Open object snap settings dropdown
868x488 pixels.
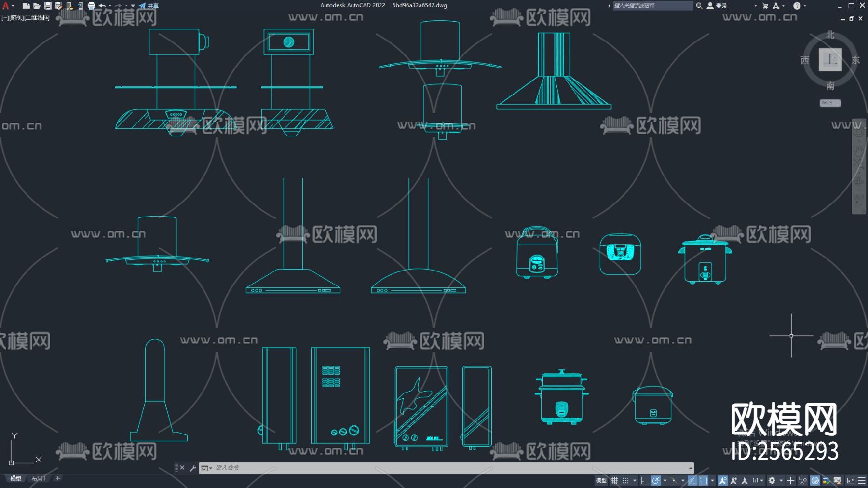point(713,480)
